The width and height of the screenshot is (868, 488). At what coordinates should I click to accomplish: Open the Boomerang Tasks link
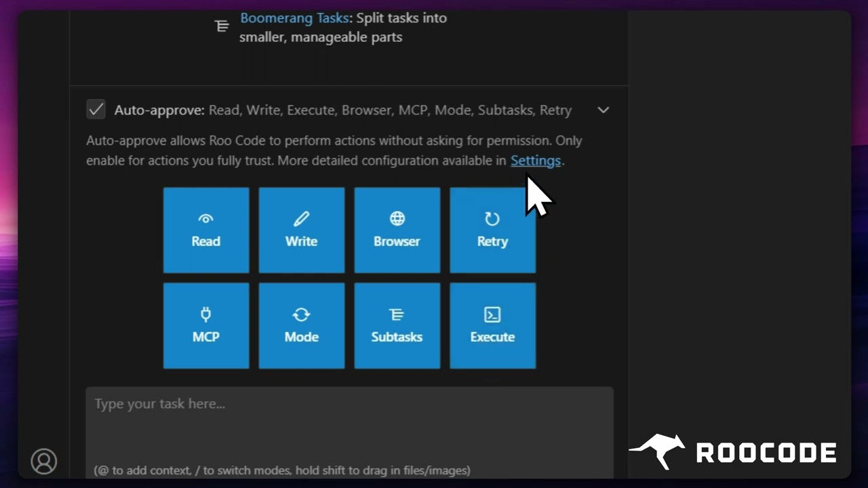[x=294, y=18]
